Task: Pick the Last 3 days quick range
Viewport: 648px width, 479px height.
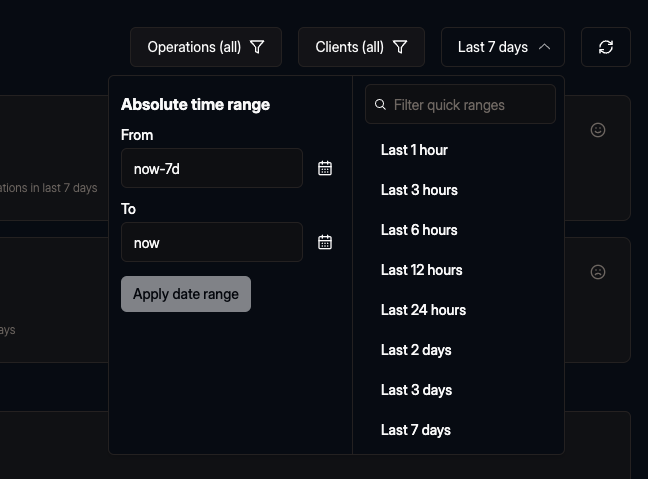Action: (416, 390)
